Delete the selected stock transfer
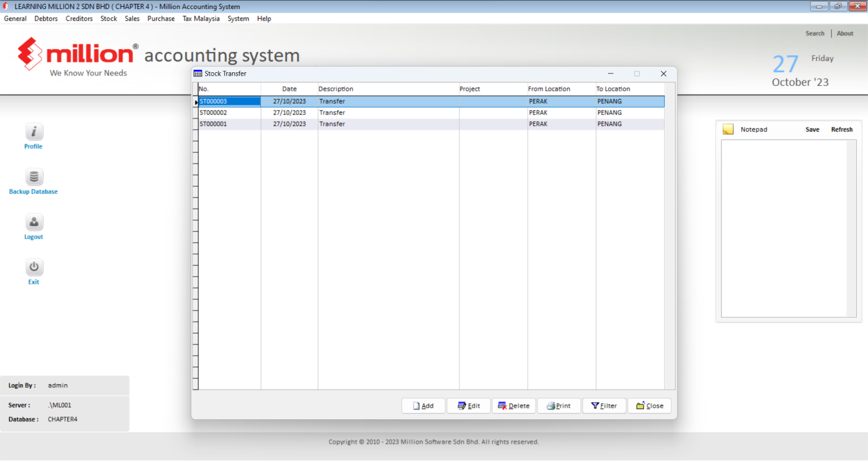This screenshot has width=868, height=461. tap(514, 406)
